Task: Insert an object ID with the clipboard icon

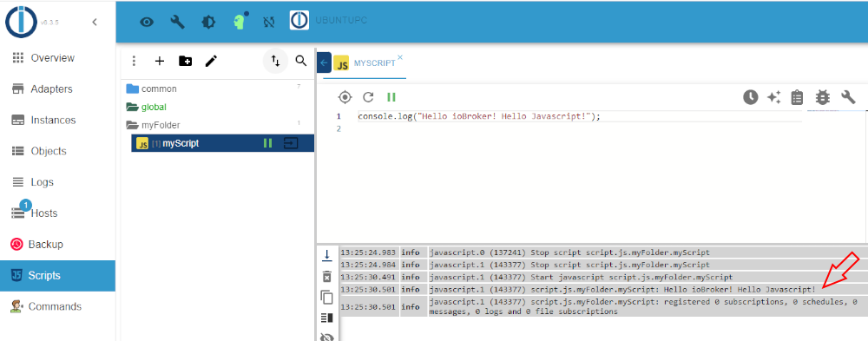Action: point(797,97)
